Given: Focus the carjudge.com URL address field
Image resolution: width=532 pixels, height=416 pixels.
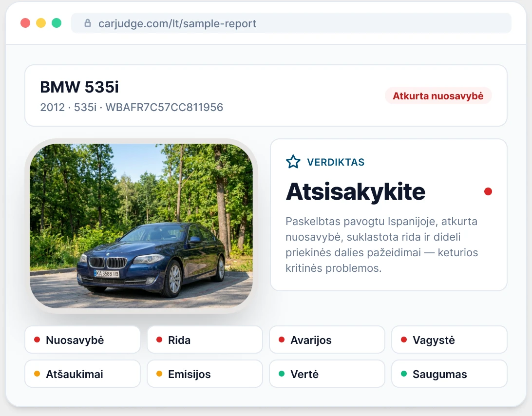Looking at the screenshot, I should [x=291, y=23].
